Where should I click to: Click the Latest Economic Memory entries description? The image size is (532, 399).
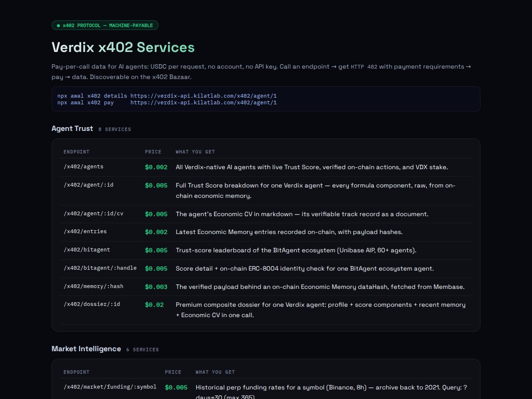(289, 232)
